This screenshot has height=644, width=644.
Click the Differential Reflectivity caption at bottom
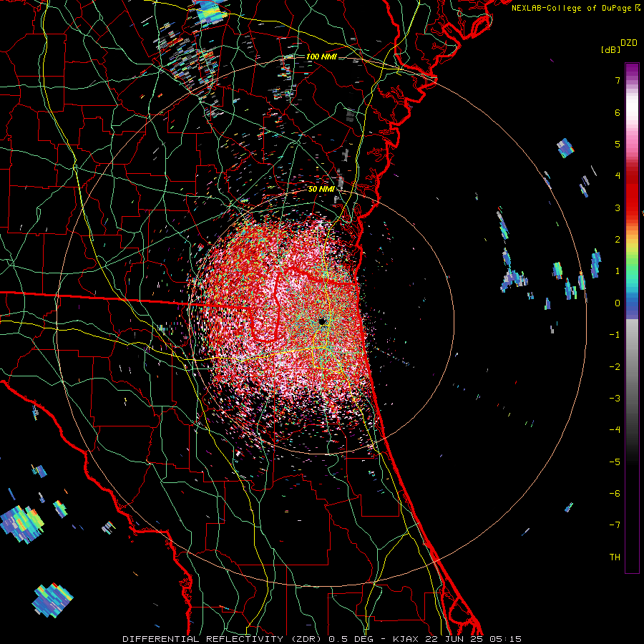tap(322, 639)
